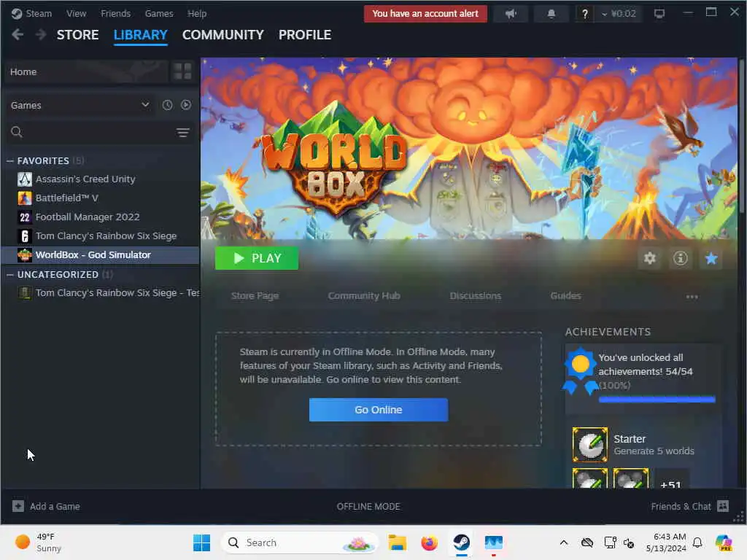Screen dimensions: 747x560
Task: Show hidden system tray icons
Action: point(564,542)
